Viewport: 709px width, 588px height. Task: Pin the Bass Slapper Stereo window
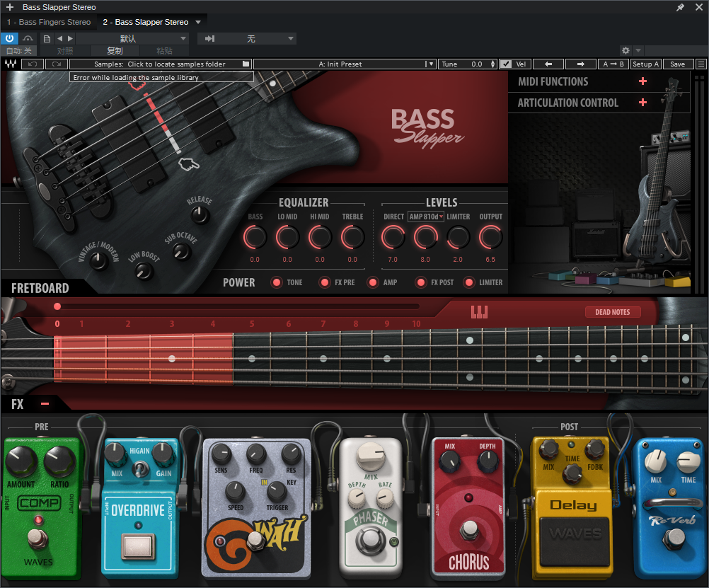point(680,7)
